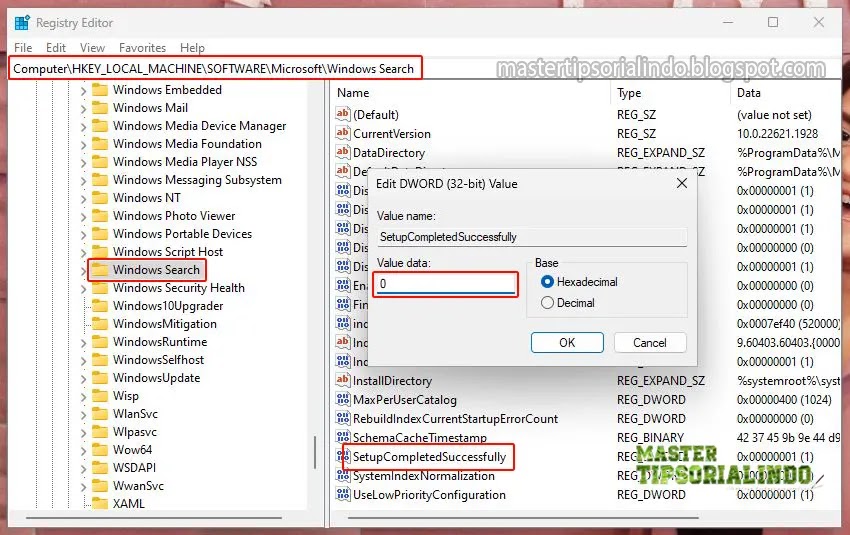Click the Registry Editor app icon
850x535 pixels.
click(22, 23)
